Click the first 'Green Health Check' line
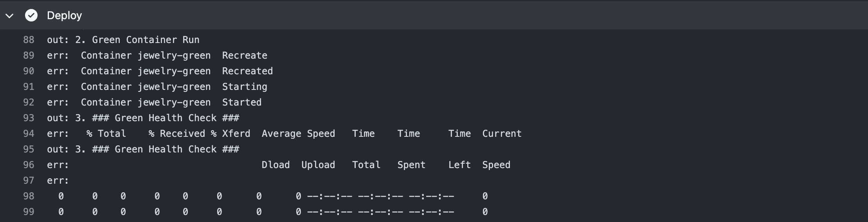The height and width of the screenshot is (222, 868). 143,118
